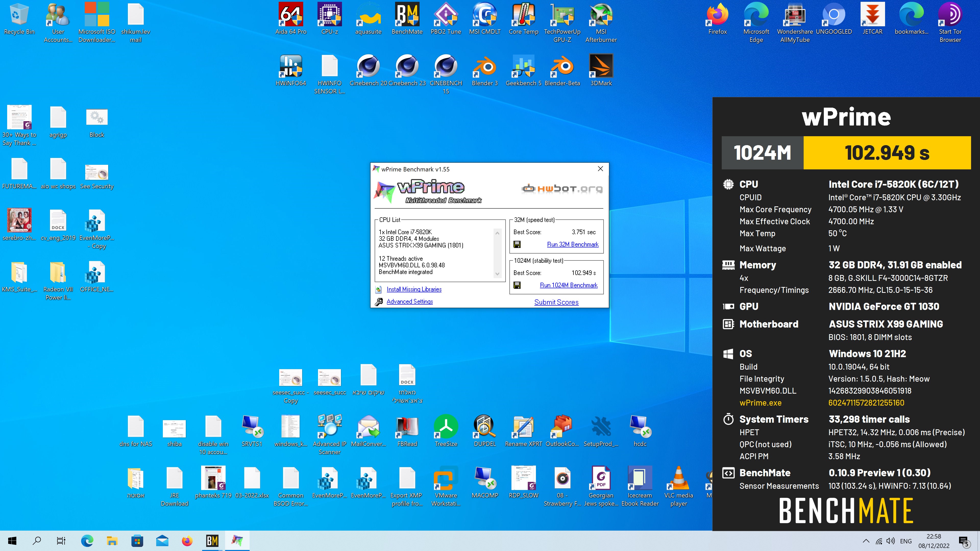Click Run 1024M Benchmark link
The width and height of the screenshot is (980, 551).
click(x=568, y=285)
